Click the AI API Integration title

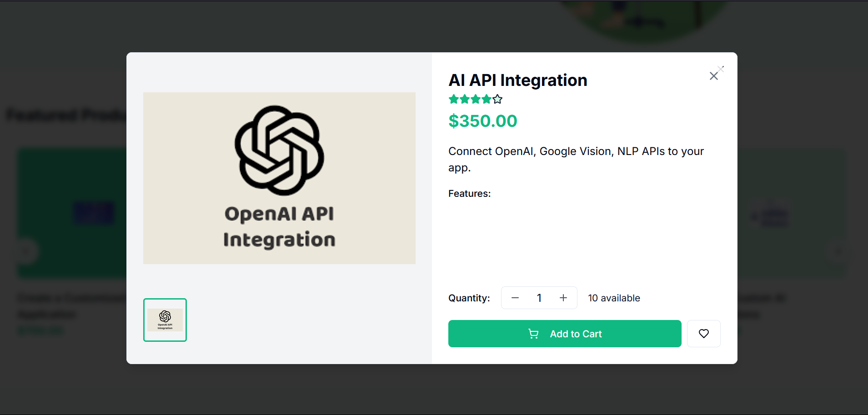[x=518, y=80]
